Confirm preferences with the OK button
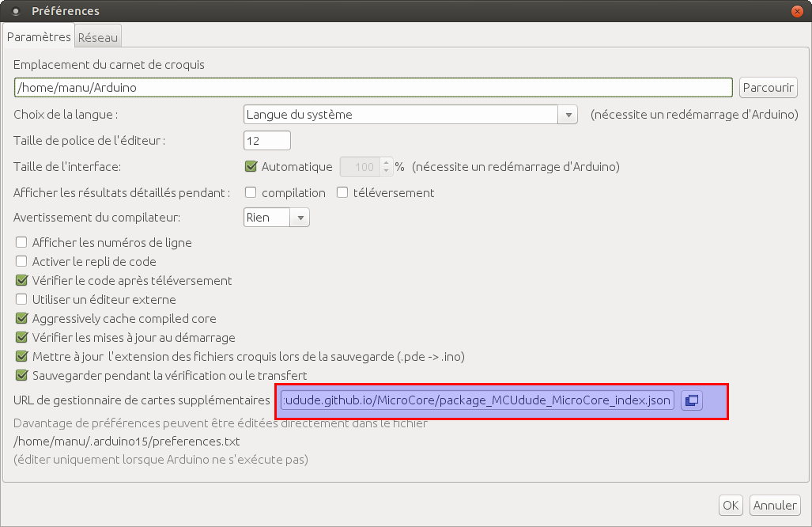This screenshot has width=812, height=527. [x=731, y=505]
